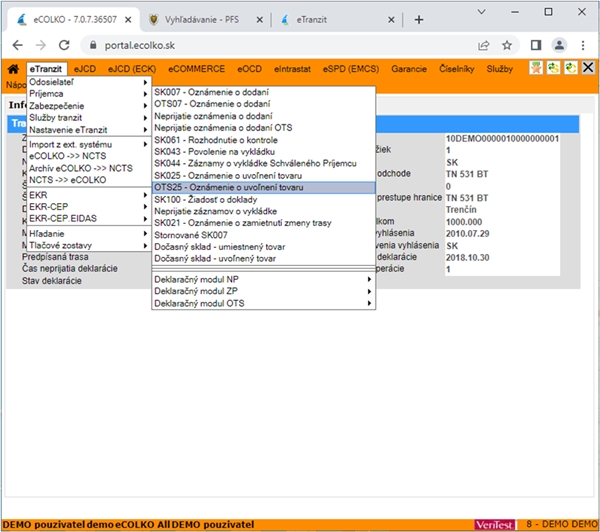Screen dimensions: 600x532
Task: Open the eOCD menu
Action: coord(249,69)
